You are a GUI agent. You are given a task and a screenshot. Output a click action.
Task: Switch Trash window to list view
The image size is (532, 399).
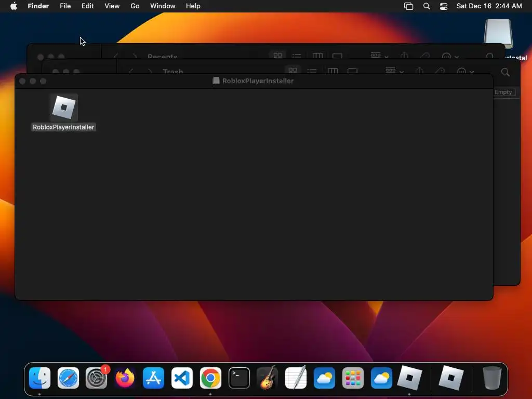coord(312,71)
